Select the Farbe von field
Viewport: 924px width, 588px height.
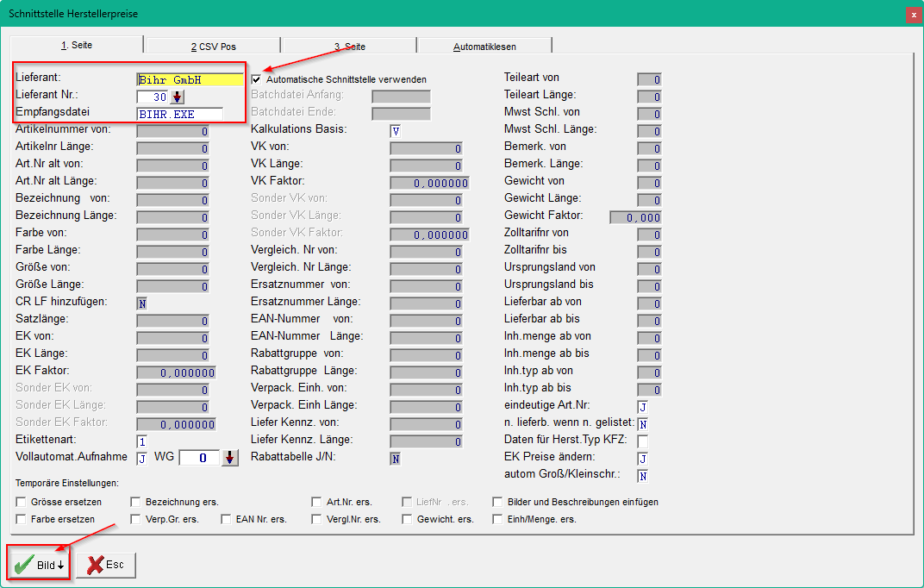click(x=172, y=235)
